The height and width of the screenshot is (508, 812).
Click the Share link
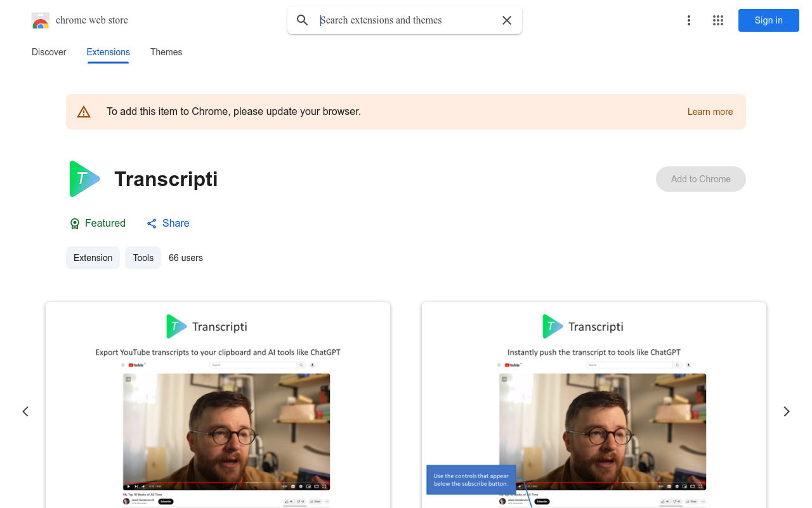[x=168, y=224]
